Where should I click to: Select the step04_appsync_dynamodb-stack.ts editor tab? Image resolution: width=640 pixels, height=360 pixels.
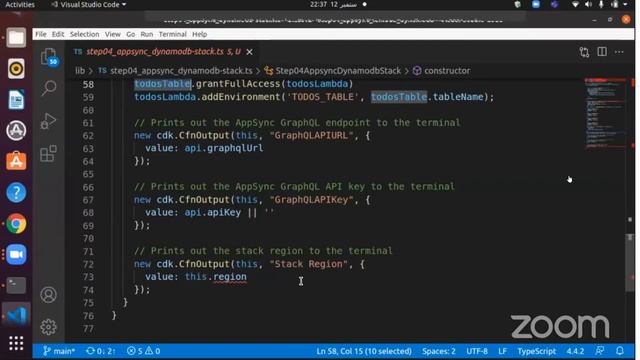163,52
